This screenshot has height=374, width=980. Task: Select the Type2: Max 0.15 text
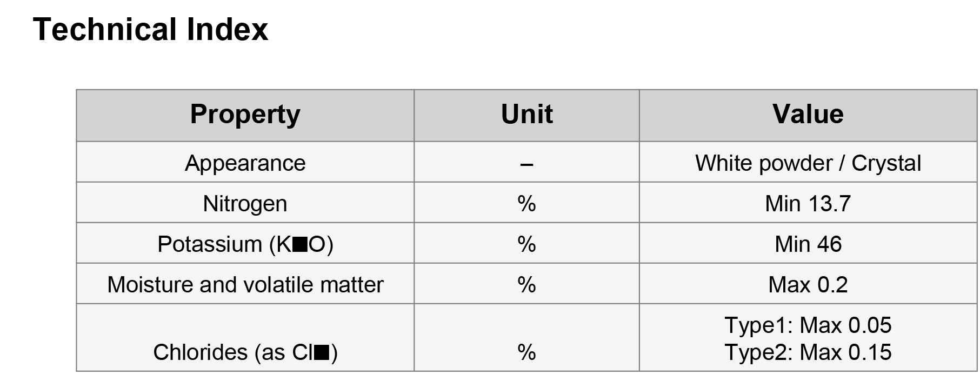(808, 352)
